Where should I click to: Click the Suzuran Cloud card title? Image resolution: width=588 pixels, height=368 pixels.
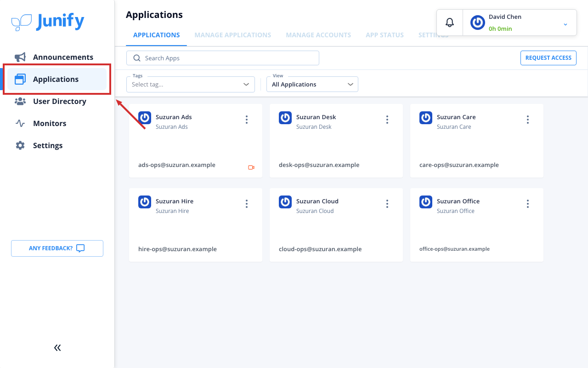pos(317,201)
